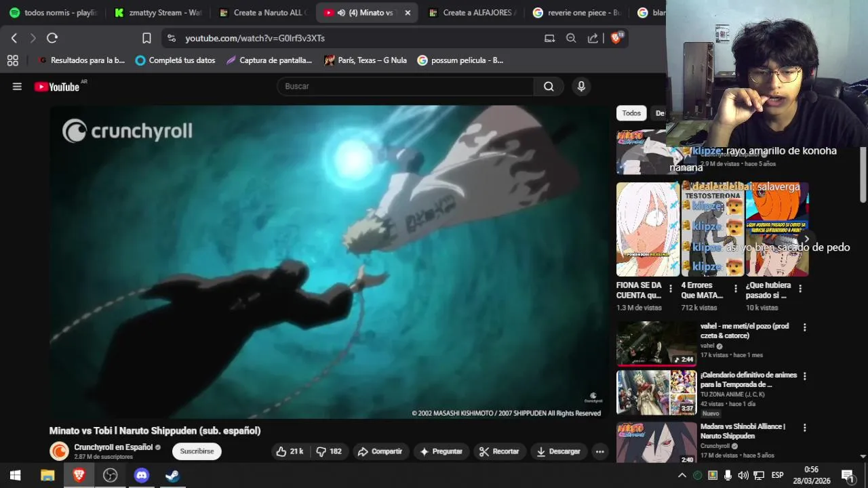The image size is (868, 488).
Task: Open Captura de pantalla bookmark
Action: [269, 60]
